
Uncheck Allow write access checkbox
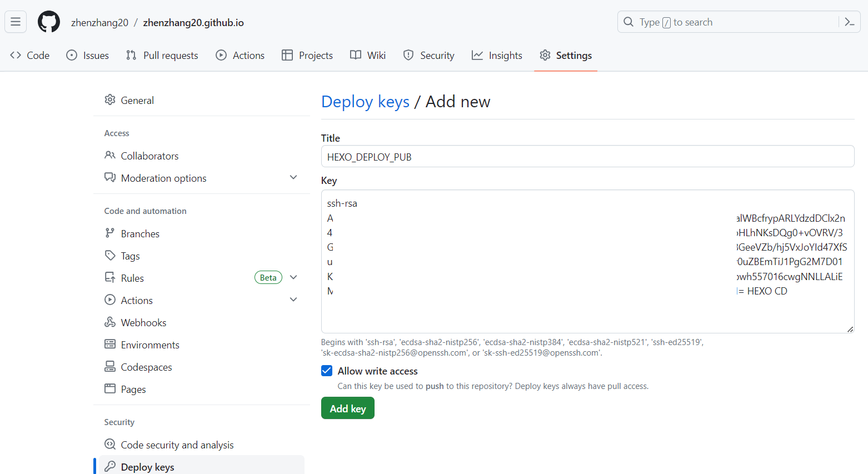pyautogui.click(x=327, y=371)
